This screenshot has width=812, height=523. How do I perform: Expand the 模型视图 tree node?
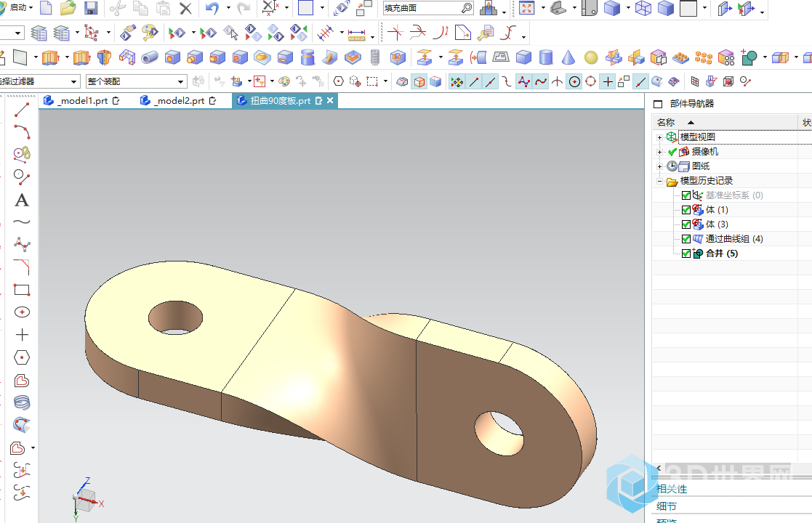coord(659,137)
